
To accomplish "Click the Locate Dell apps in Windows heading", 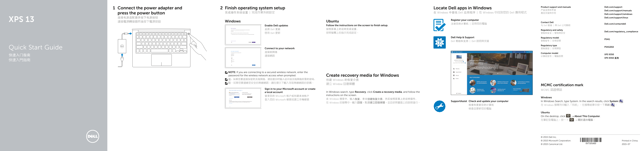I will [x=462, y=8].
